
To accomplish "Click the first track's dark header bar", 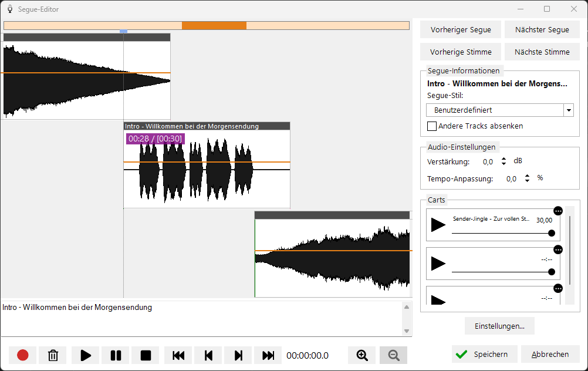I will [x=87, y=37].
